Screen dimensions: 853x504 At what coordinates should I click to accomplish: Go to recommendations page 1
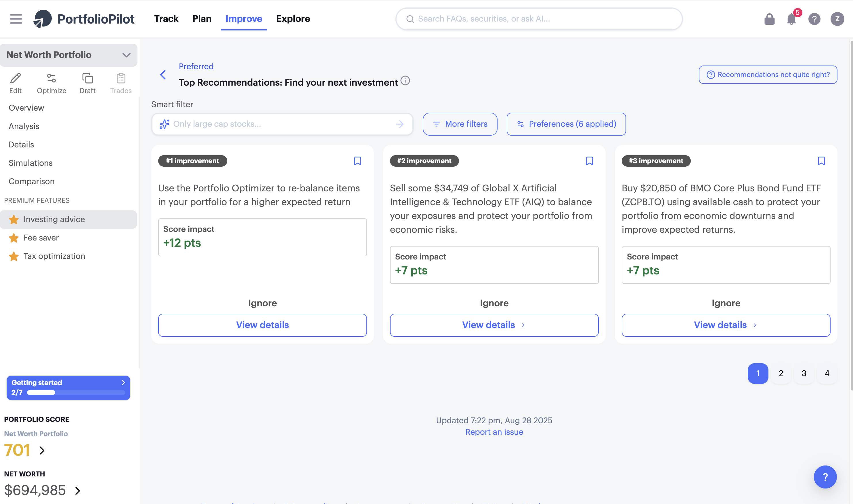pyautogui.click(x=758, y=373)
